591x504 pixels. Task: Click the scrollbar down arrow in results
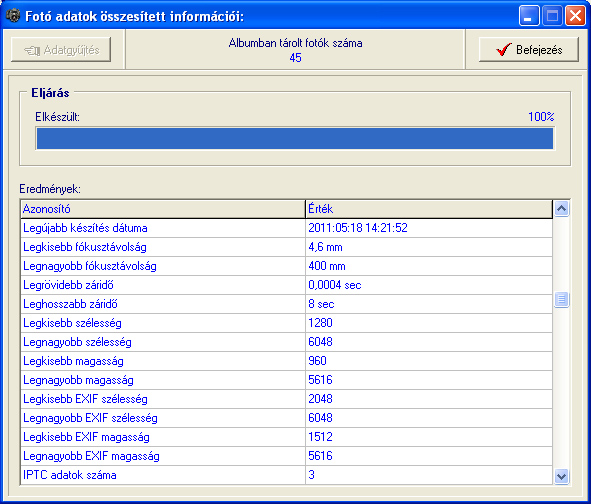tap(561, 476)
